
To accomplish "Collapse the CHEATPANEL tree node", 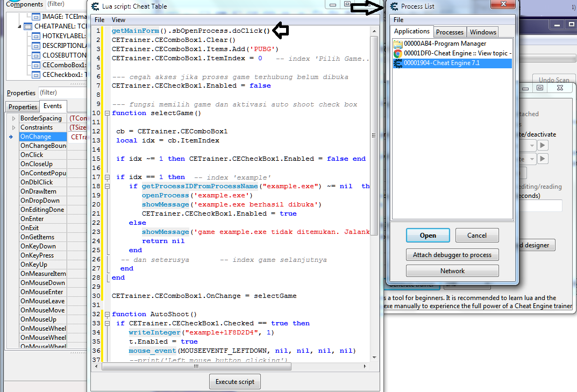I will click(19, 26).
